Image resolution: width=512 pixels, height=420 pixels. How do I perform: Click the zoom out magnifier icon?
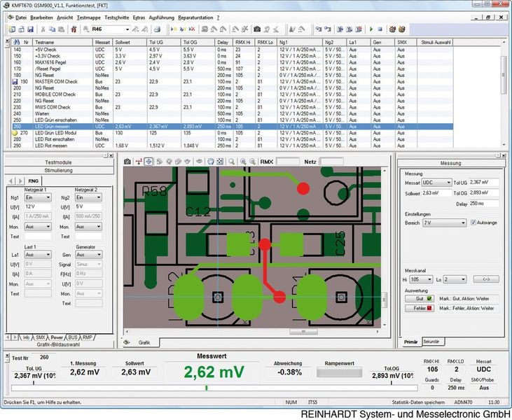[253, 161]
